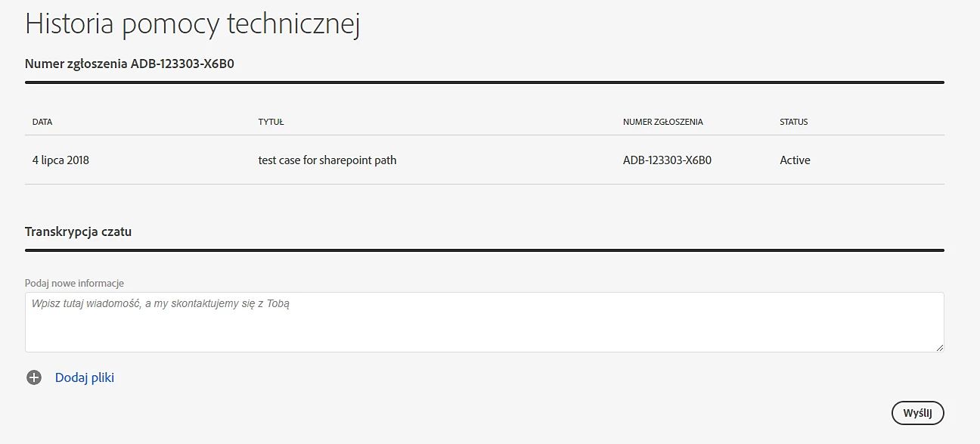Click the TYTUŁ column header
Viewport: 980px width, 444px height.
tap(271, 122)
